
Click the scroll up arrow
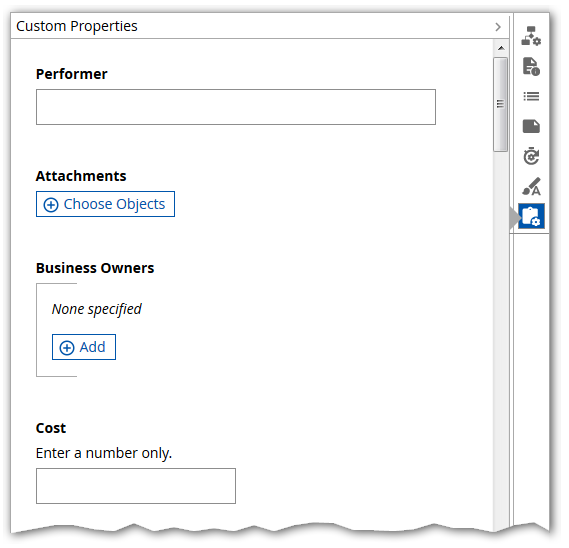pos(501,48)
